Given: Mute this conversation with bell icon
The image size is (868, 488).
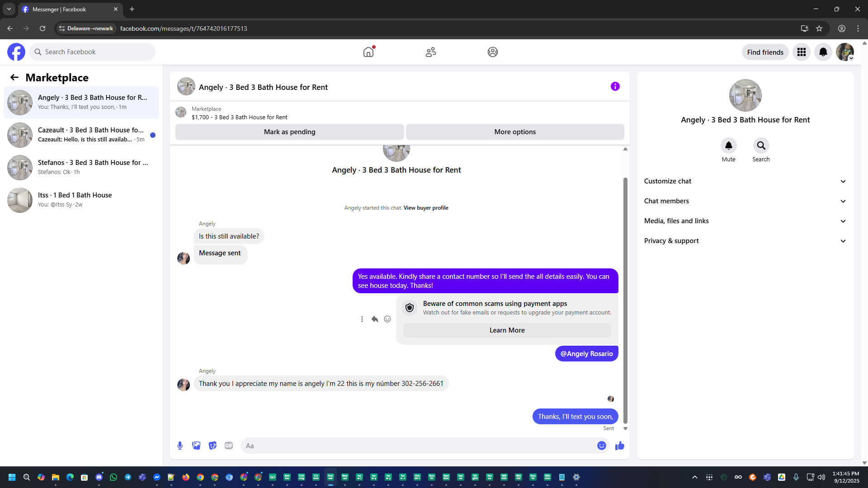Looking at the screenshot, I should (x=728, y=145).
